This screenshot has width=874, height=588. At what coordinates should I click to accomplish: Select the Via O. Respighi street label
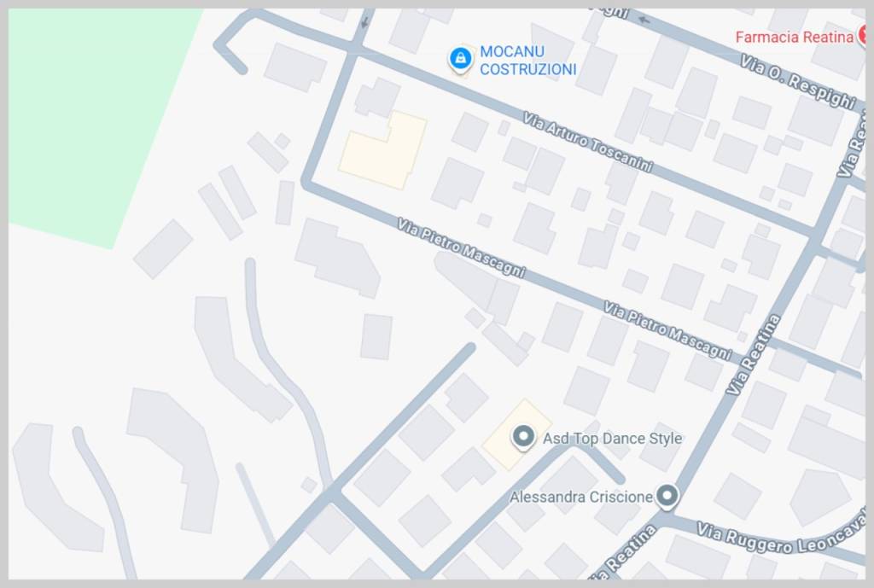click(x=798, y=81)
